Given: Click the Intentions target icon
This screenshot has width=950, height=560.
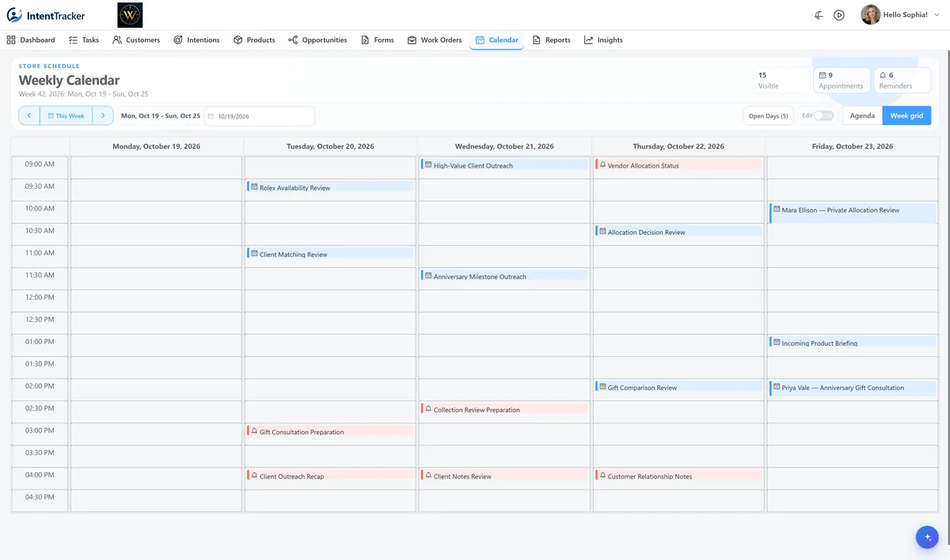Looking at the screenshot, I should click(178, 40).
